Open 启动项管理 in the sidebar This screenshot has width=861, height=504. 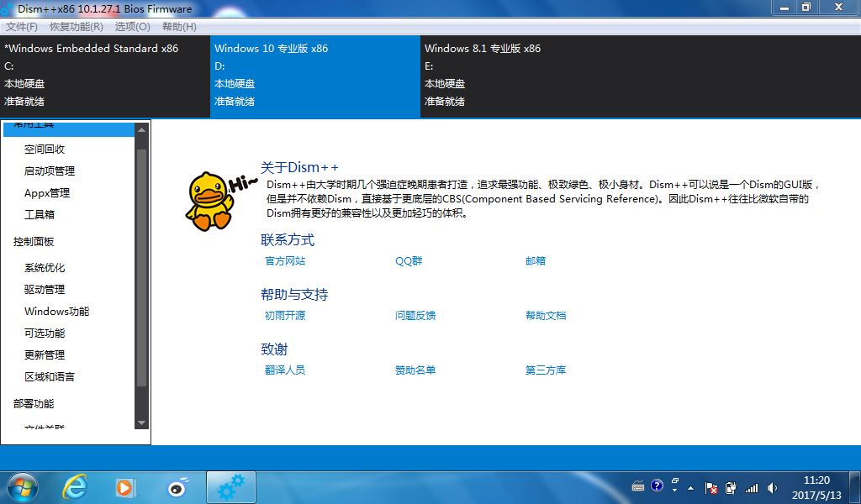point(50,171)
